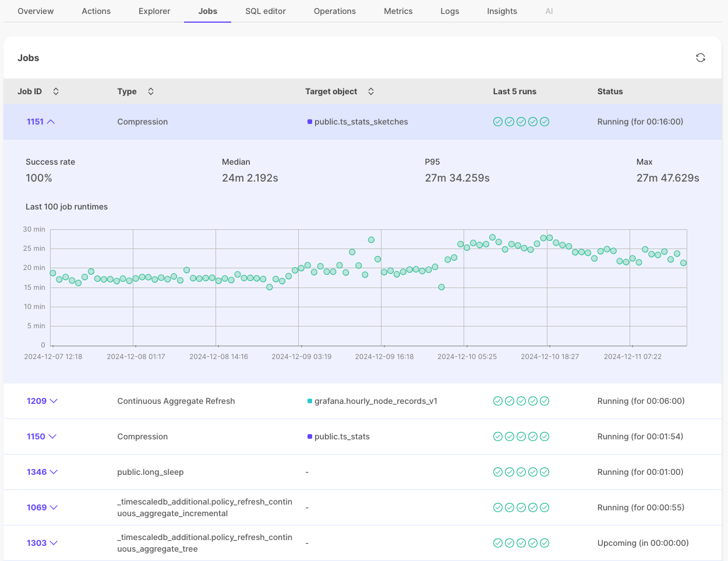Click the Status column header
This screenshot has width=728, height=561.
click(610, 91)
